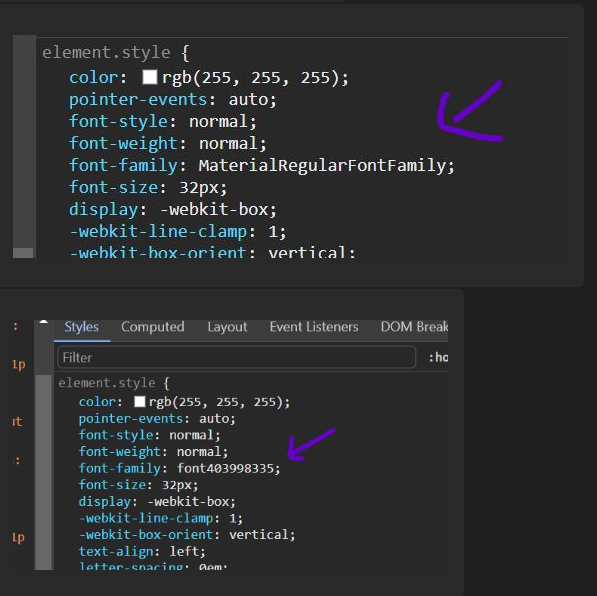This screenshot has width=597, height=596.
Task: Click display property in top panel
Action: pos(103,209)
